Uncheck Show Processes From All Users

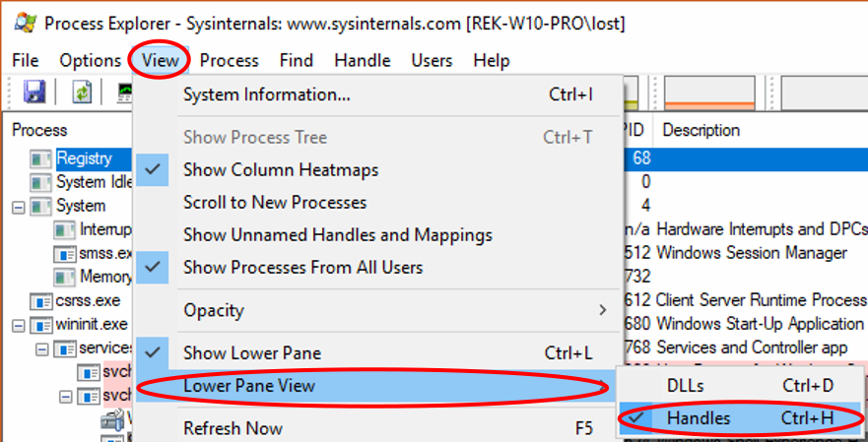coord(302,268)
